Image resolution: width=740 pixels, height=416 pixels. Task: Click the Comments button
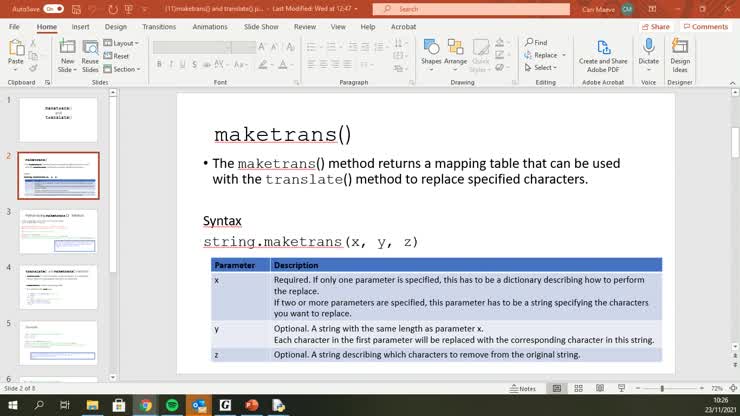click(706, 27)
